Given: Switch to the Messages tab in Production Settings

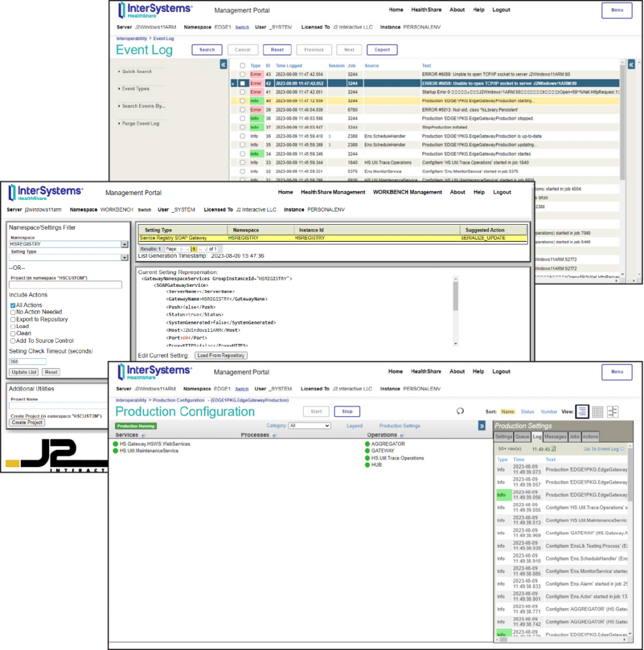Looking at the screenshot, I should 555,437.
